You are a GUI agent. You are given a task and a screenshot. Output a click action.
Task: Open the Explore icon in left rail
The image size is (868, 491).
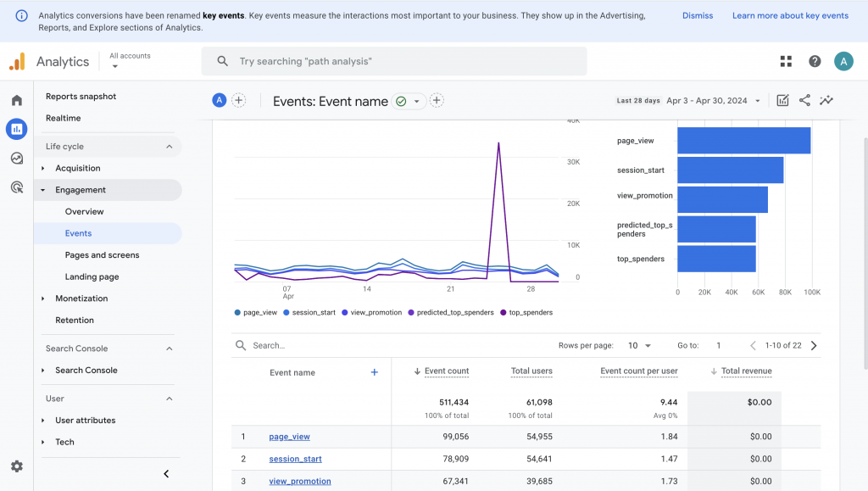point(16,159)
